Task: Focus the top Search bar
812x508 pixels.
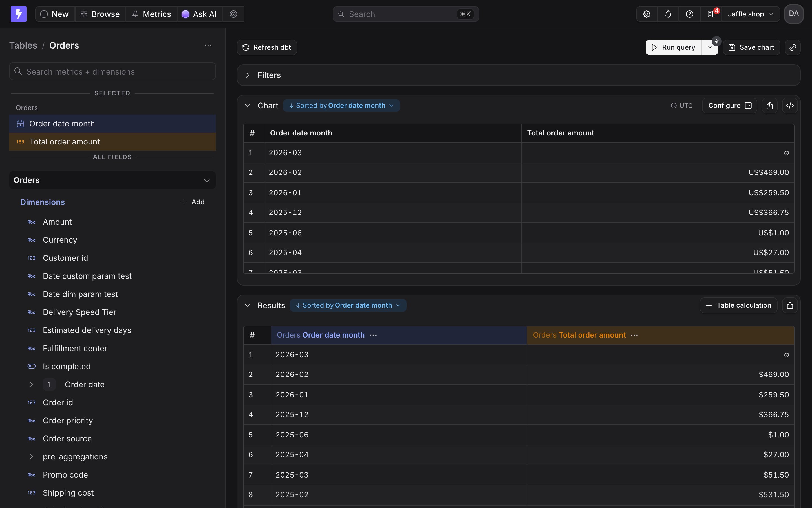Action: click(x=406, y=14)
